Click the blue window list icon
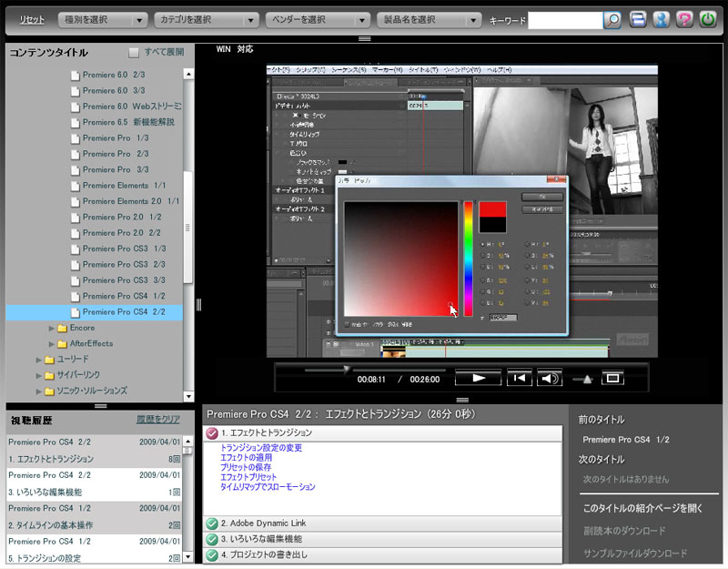728x569 pixels. (x=639, y=19)
